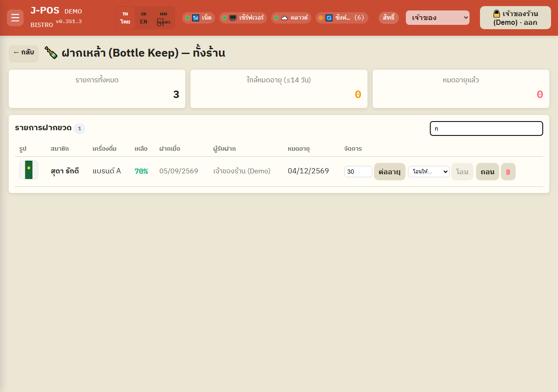Open the hamburger navigation menu
Image resolution: width=558 pixels, height=392 pixels.
coord(15,18)
